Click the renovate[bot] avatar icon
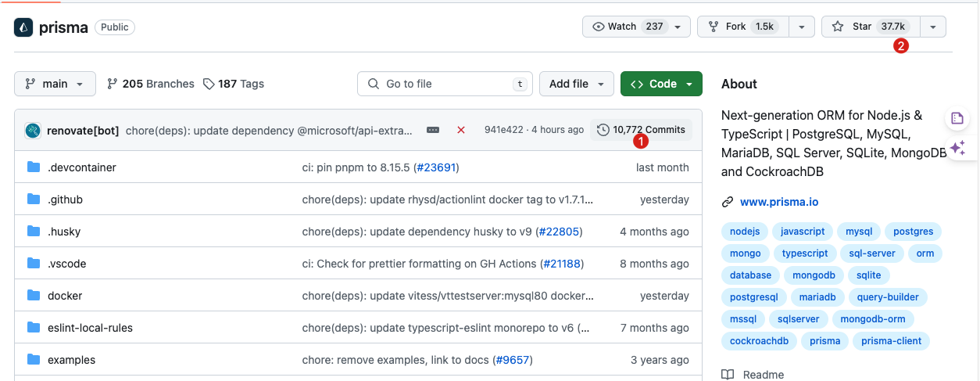 33,130
